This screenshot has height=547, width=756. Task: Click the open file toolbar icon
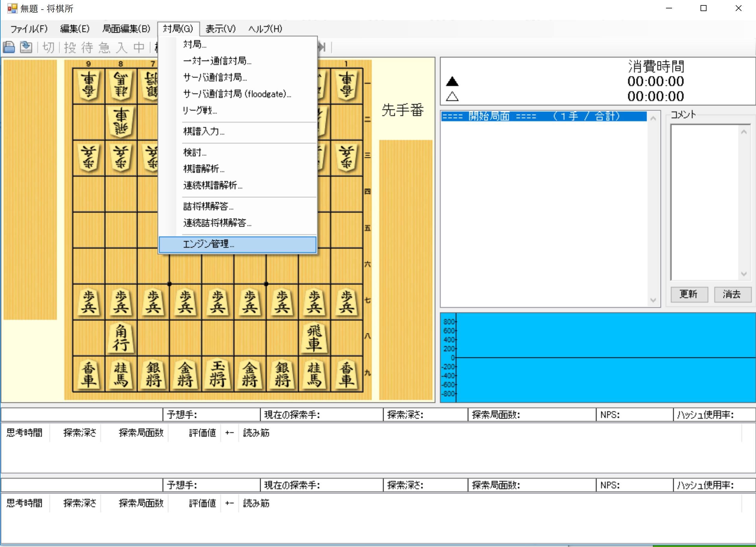(9, 47)
